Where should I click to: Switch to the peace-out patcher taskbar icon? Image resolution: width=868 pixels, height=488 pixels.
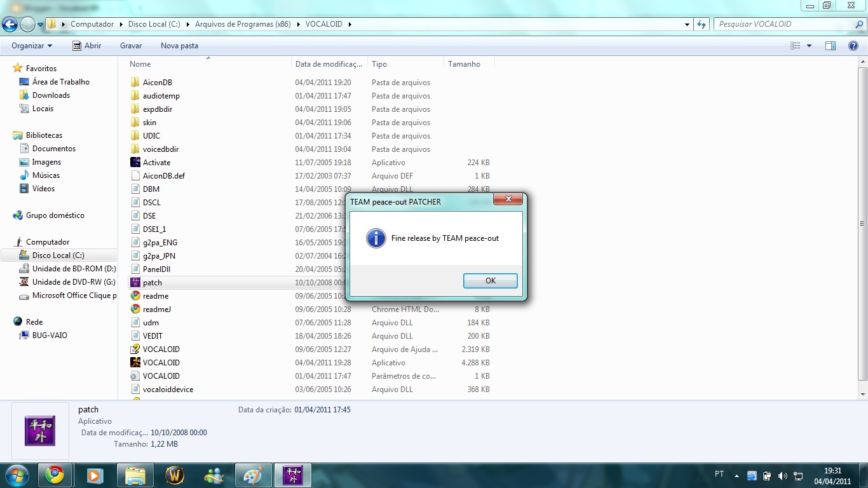(292, 475)
